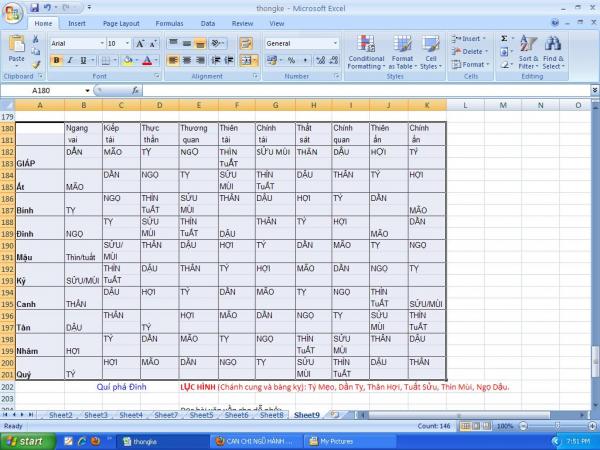Open Conditional Formatting in Styles group
Image resolution: width=600 pixels, height=450 pixels.
366,50
